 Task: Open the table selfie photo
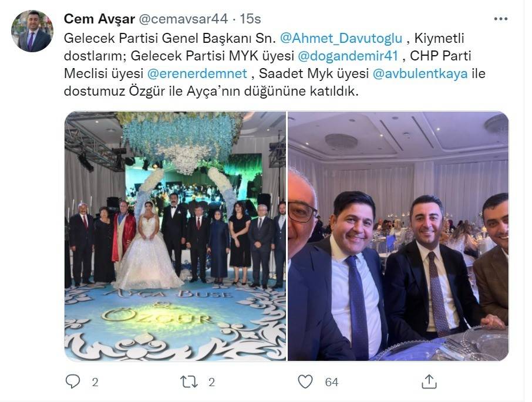tap(398, 237)
